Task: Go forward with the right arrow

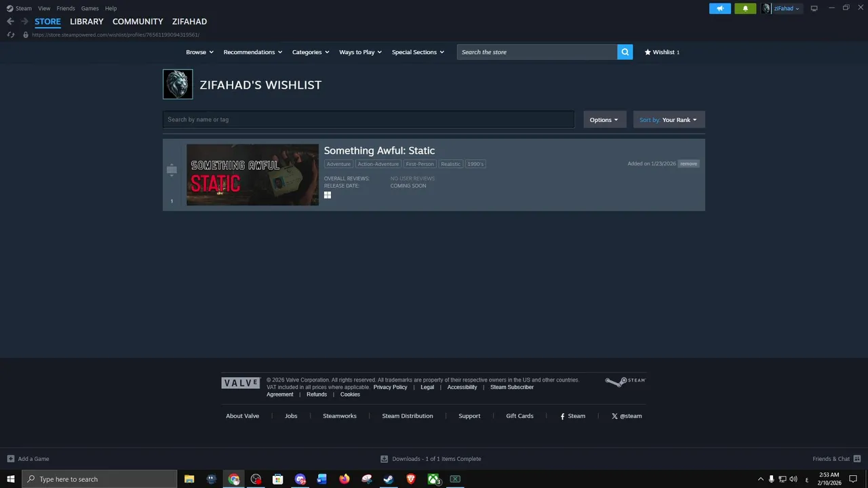Action: (x=24, y=22)
